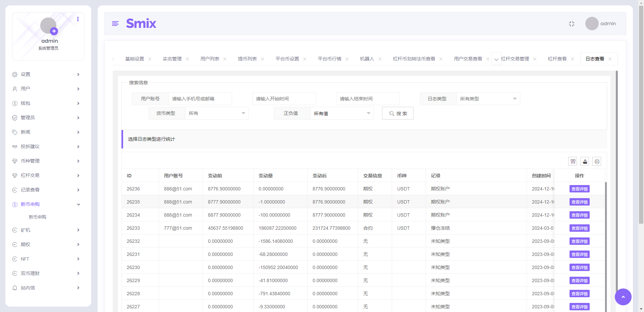
Task: Select the 矿机 sidebar icon
Action: tap(14, 230)
